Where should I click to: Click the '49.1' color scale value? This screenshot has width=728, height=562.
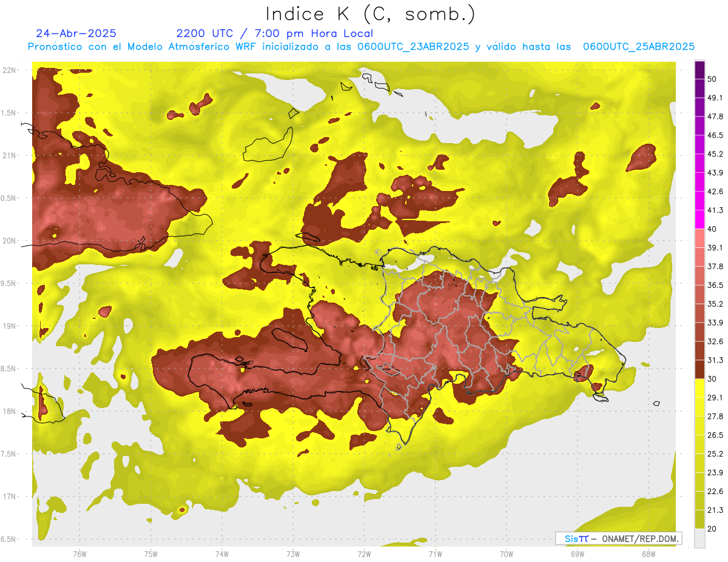pos(715,98)
